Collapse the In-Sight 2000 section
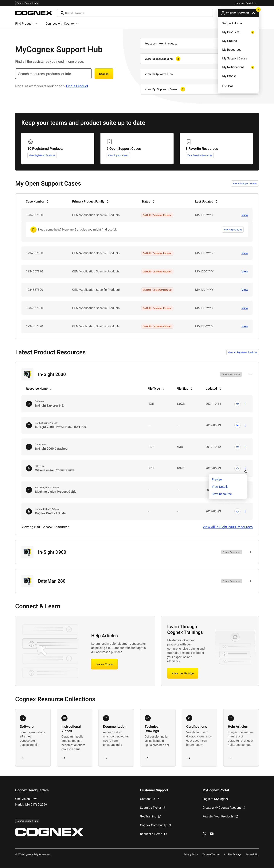The height and width of the screenshot is (868, 274). click(250, 374)
